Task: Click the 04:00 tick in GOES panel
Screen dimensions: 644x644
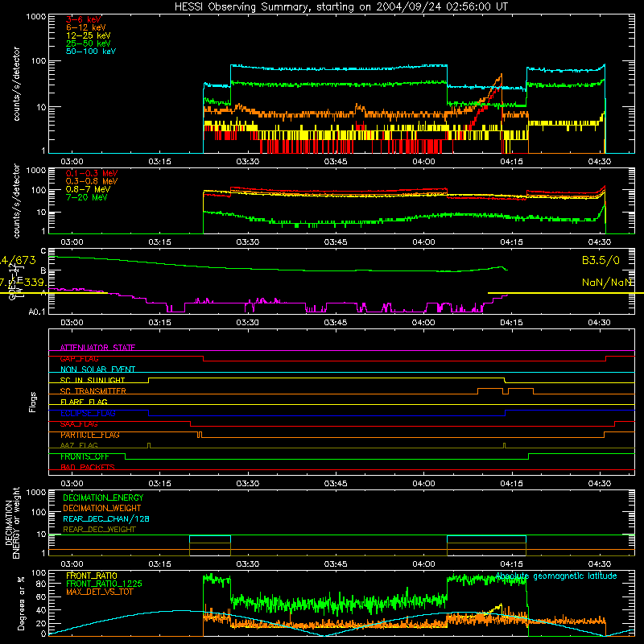Action: point(423,323)
